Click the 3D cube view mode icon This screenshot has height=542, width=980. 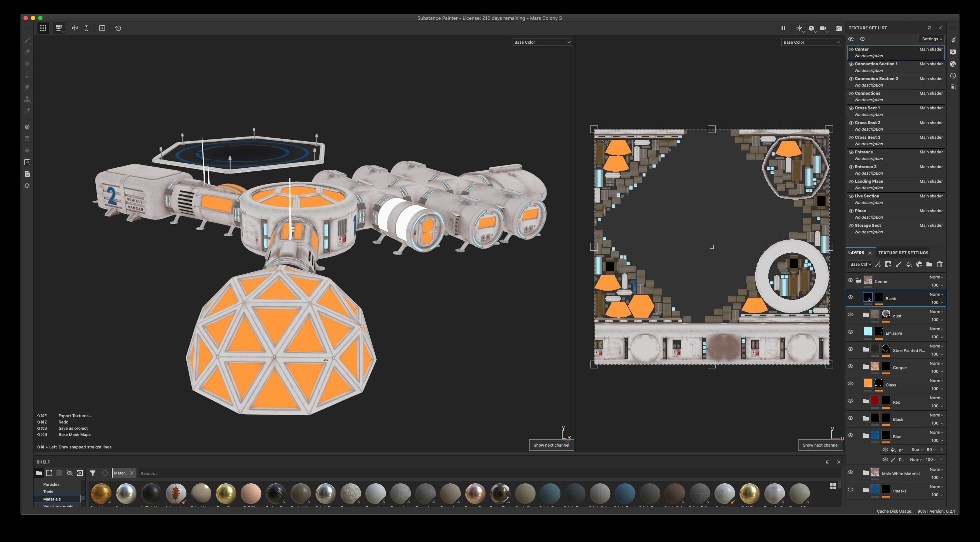pos(811,28)
